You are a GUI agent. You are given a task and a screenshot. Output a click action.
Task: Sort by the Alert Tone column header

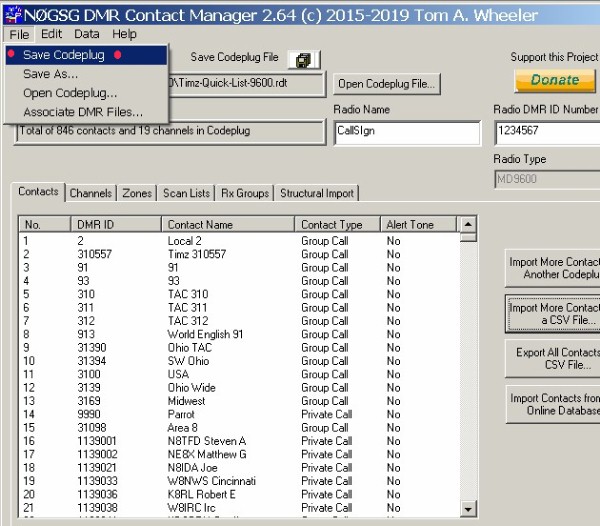pyautogui.click(x=418, y=225)
